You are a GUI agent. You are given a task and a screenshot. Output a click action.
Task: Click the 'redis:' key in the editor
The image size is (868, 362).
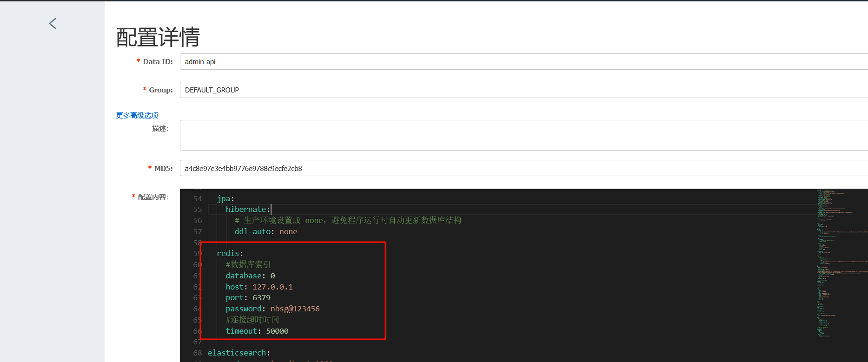coord(228,254)
